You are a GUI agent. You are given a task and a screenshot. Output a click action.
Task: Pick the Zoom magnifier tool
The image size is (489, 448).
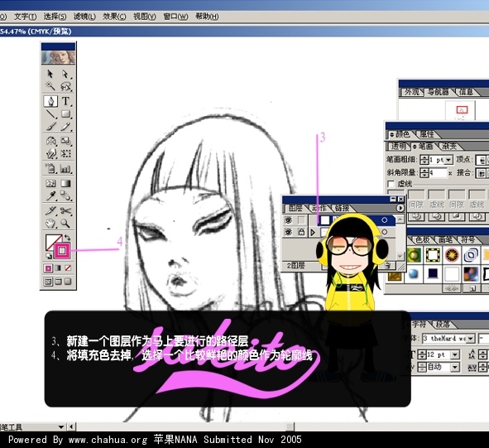point(65,223)
